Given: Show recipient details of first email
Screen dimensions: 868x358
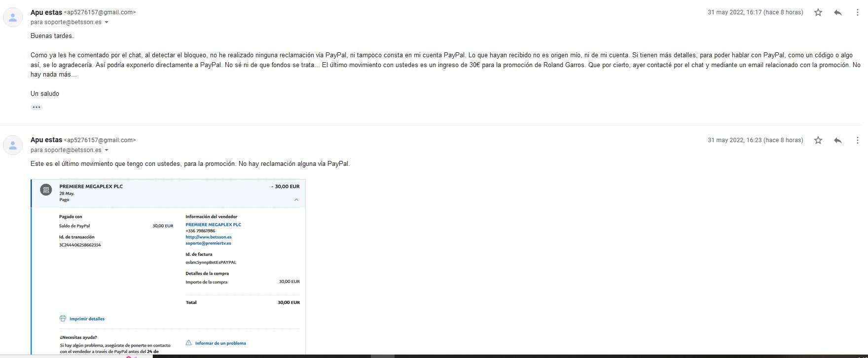Looking at the screenshot, I should (x=107, y=22).
